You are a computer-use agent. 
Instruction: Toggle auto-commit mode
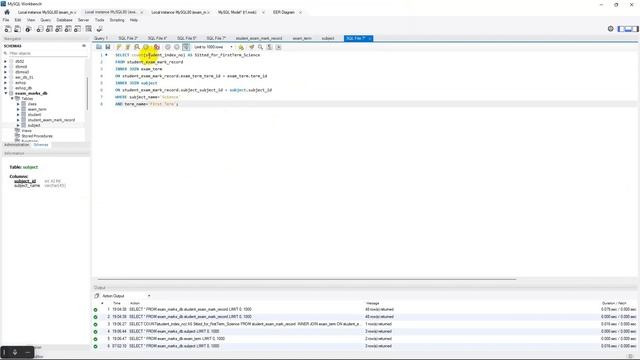(186, 47)
